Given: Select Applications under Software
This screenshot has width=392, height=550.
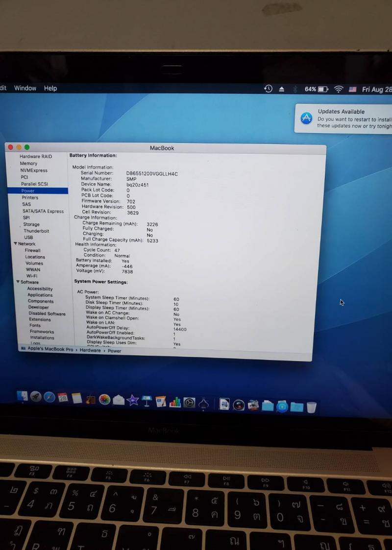Looking at the screenshot, I should (40, 295).
